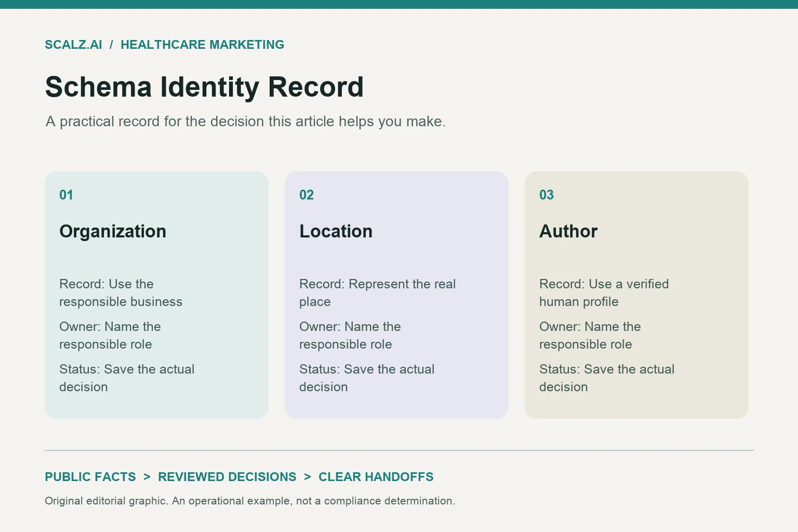Viewport: 798px width, 532px height.
Task: Click the Owner line in the Organization card
Action: coord(110,336)
